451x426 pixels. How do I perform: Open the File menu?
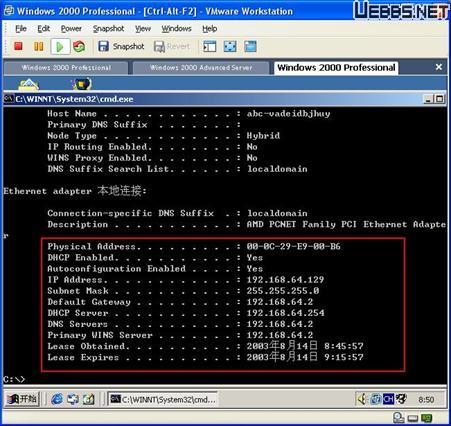point(21,29)
